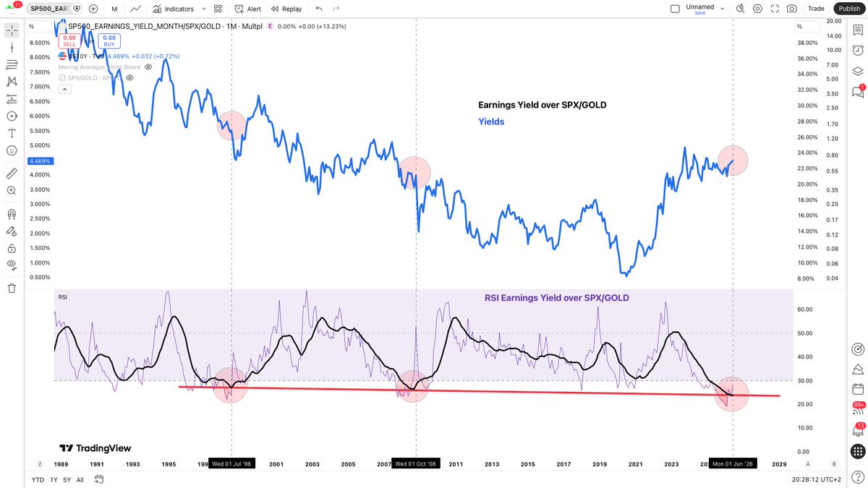
Task: Collapse the indicator legend chevron
Action: pyautogui.click(x=64, y=89)
